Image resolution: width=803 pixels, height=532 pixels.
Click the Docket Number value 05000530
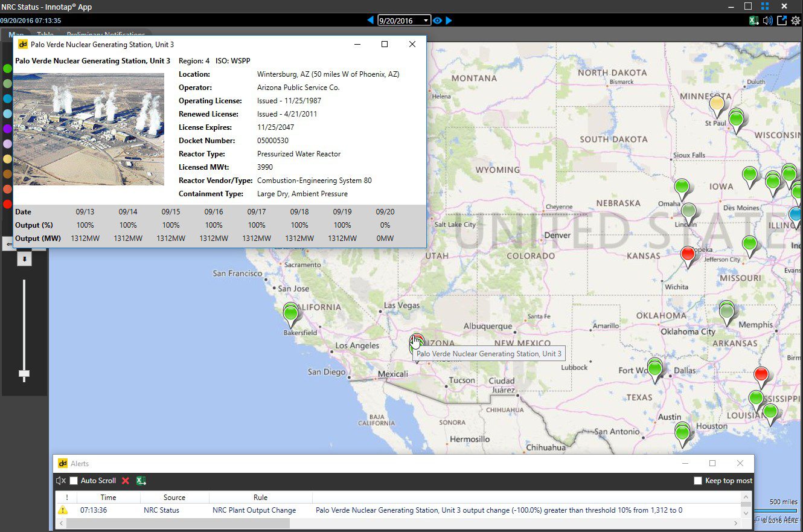[273, 141]
